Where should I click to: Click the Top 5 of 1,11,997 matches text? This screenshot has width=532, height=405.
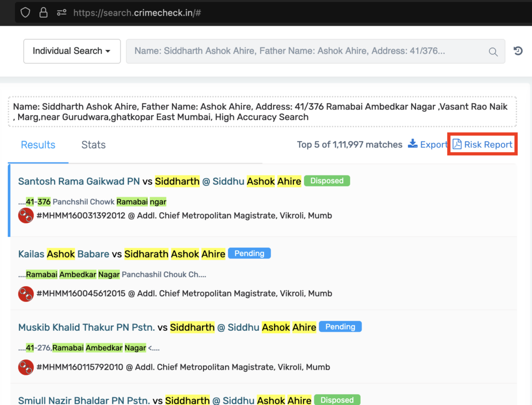tap(350, 144)
